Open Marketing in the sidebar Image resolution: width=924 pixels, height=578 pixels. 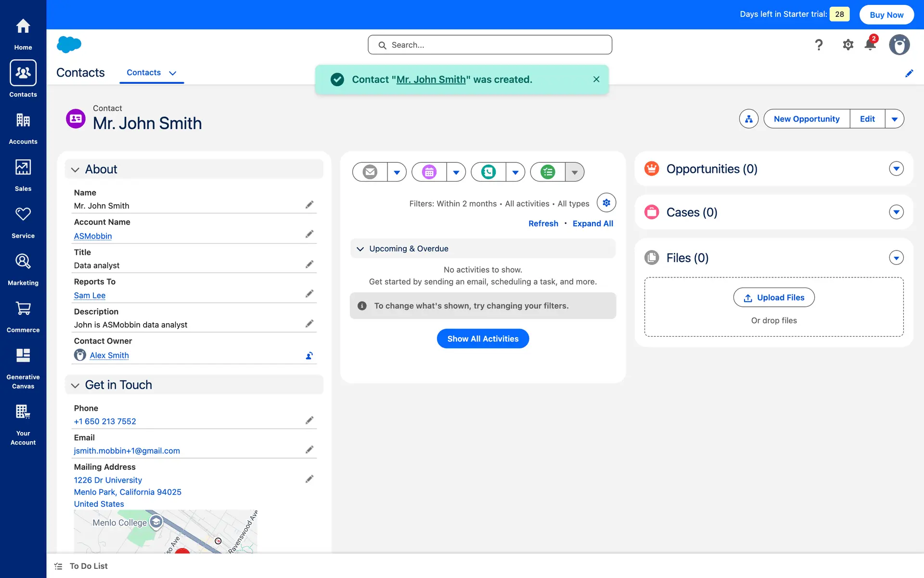23,269
